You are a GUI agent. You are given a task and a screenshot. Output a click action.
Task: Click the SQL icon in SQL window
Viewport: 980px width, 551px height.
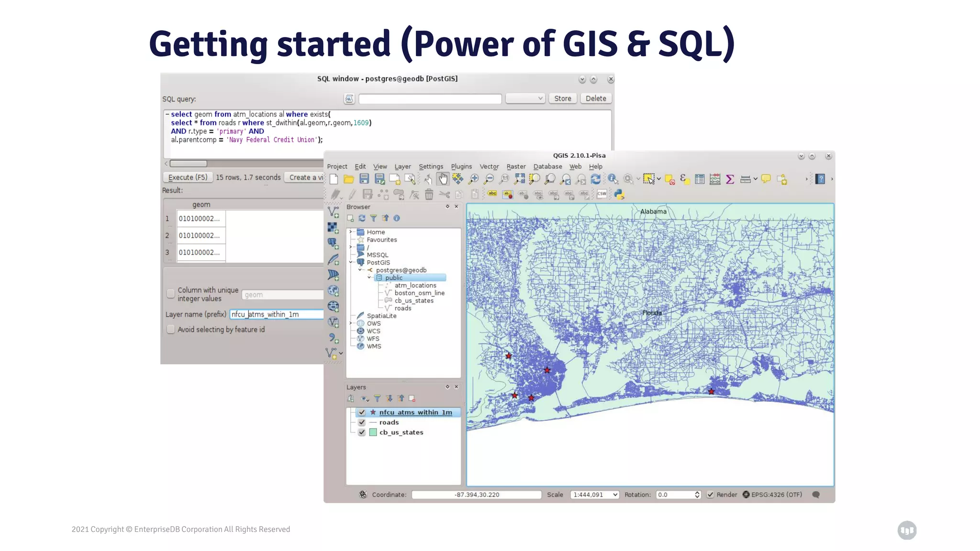(349, 99)
